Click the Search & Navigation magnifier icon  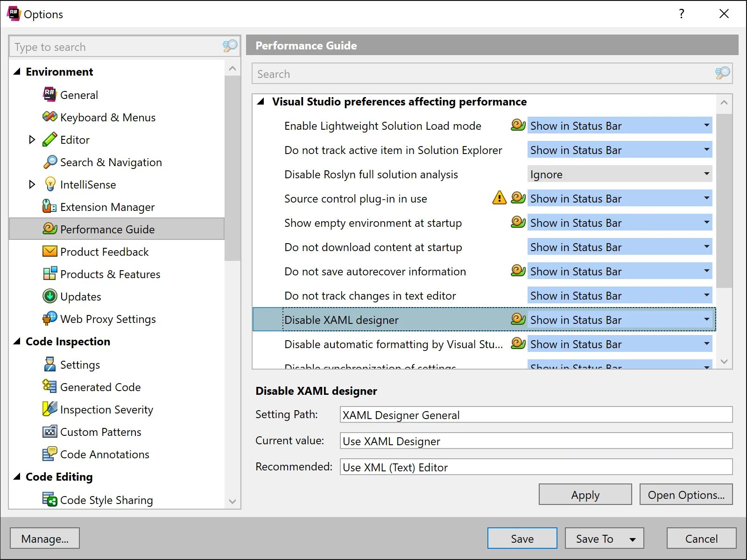49,161
